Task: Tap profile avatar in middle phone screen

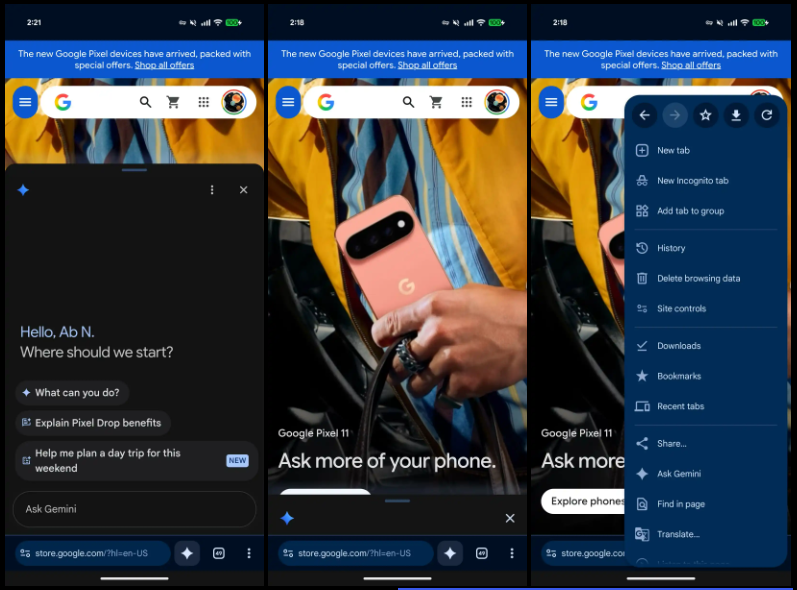Action: point(497,102)
